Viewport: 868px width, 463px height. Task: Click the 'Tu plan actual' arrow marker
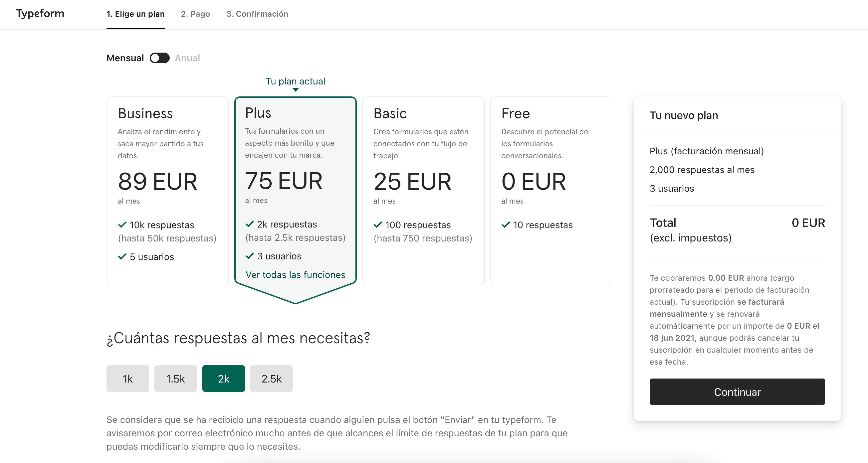click(x=295, y=90)
